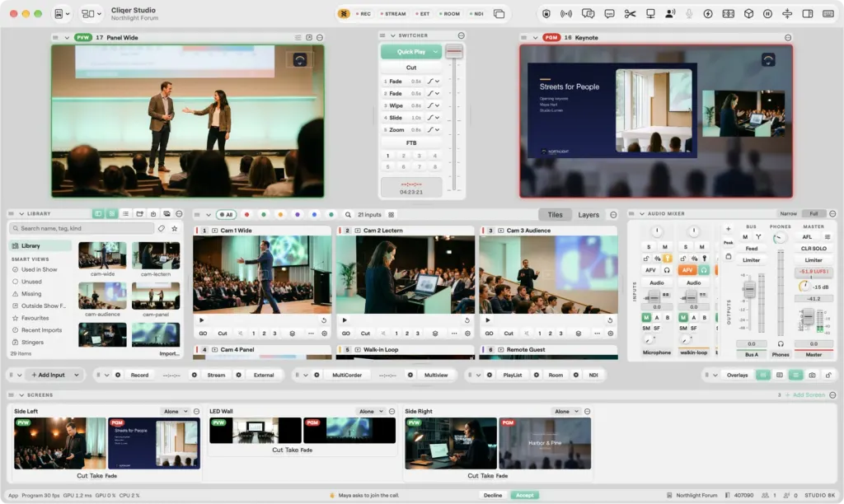Click the snapshot camera icon beside Overlays
Viewport: 844px width, 504px height.
(812, 375)
